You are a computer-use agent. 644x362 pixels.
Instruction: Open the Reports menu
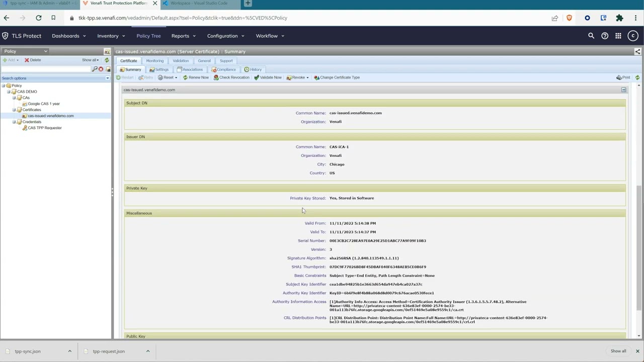[x=183, y=36]
